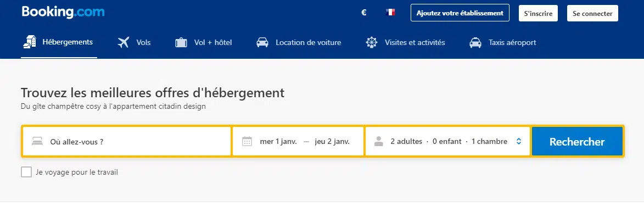Change language via the French flag icon
The height and width of the screenshot is (206, 644).
tap(390, 12)
